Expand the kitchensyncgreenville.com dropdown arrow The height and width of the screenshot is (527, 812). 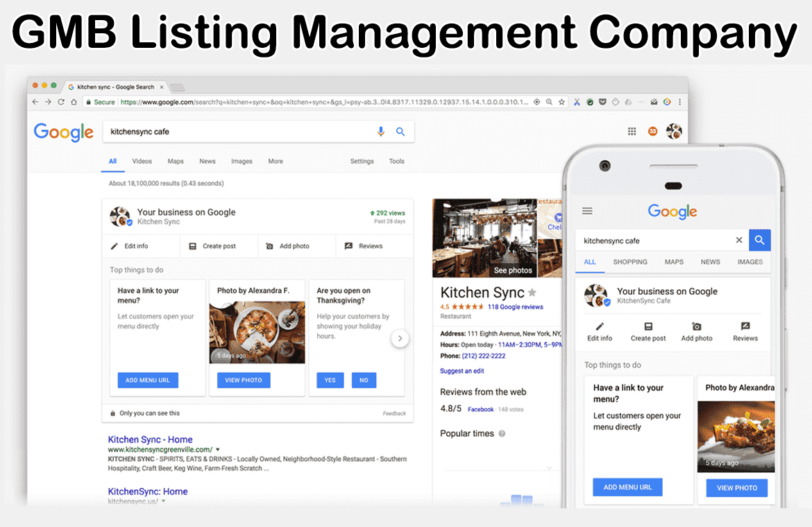pyautogui.click(x=217, y=449)
